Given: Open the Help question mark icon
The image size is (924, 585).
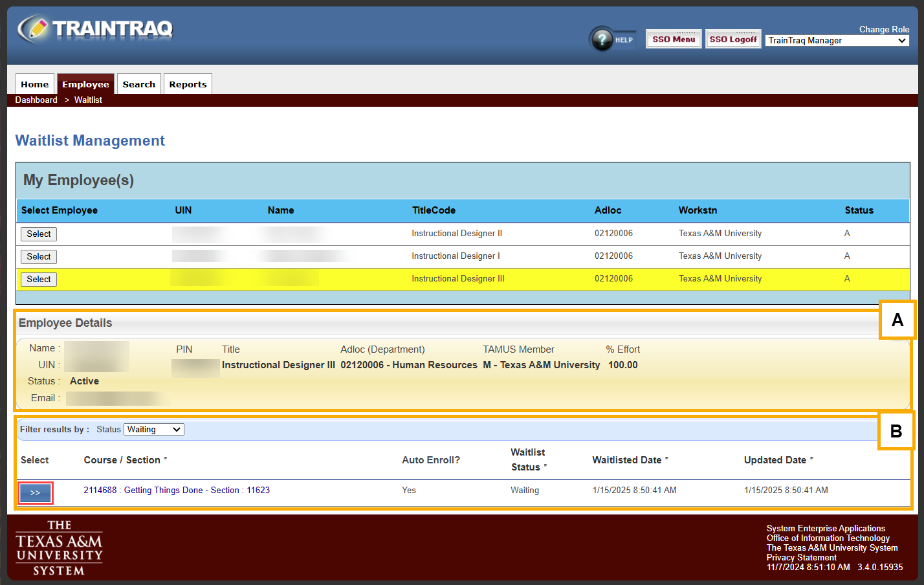Looking at the screenshot, I should pos(602,39).
